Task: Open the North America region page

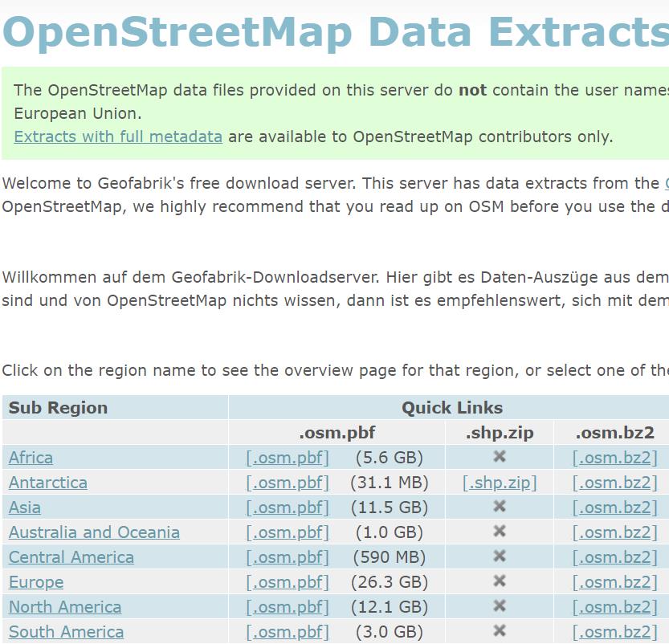Action: coord(65,607)
